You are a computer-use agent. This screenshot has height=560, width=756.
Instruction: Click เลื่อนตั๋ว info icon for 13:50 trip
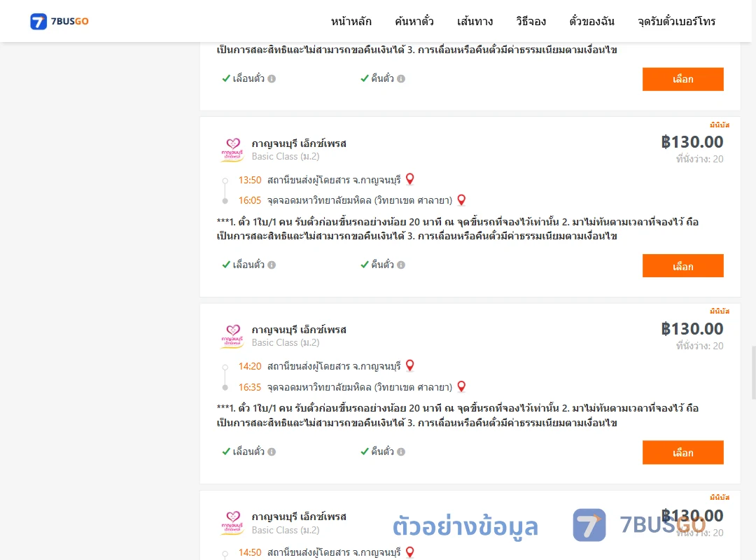point(272,265)
